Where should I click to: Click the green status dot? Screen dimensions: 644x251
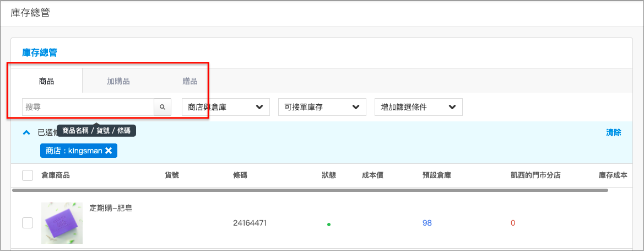pos(328,225)
